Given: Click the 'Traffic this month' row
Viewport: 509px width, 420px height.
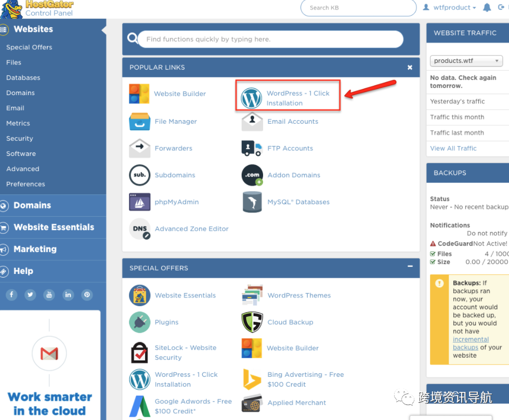Looking at the screenshot, I should click(467, 117).
